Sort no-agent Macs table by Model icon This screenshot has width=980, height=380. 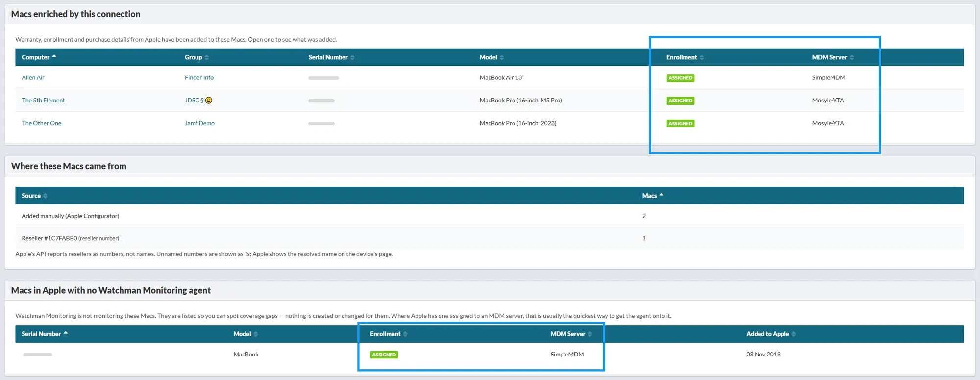coord(256,334)
